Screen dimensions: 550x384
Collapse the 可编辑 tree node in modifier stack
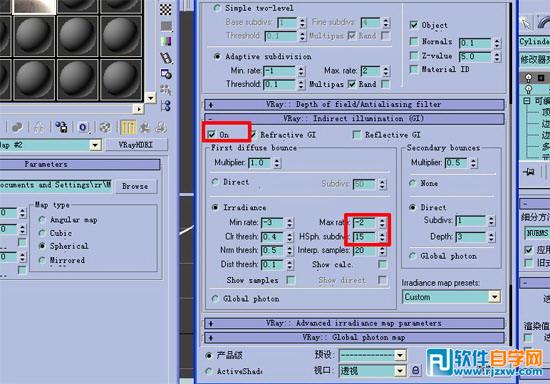526,101
